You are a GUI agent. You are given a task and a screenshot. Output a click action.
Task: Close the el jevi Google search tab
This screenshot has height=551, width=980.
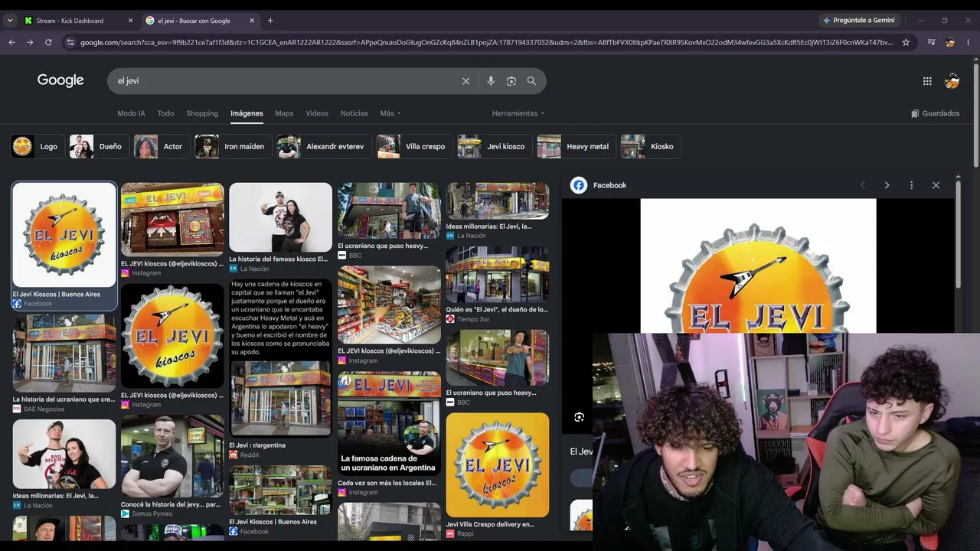click(x=253, y=21)
